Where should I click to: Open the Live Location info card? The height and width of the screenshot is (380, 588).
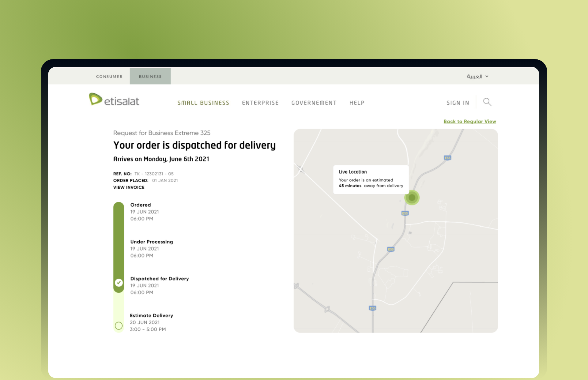[x=371, y=179]
